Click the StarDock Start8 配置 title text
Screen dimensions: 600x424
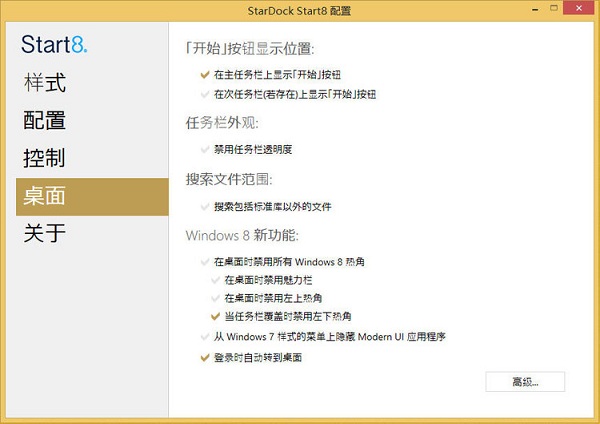tap(299, 11)
